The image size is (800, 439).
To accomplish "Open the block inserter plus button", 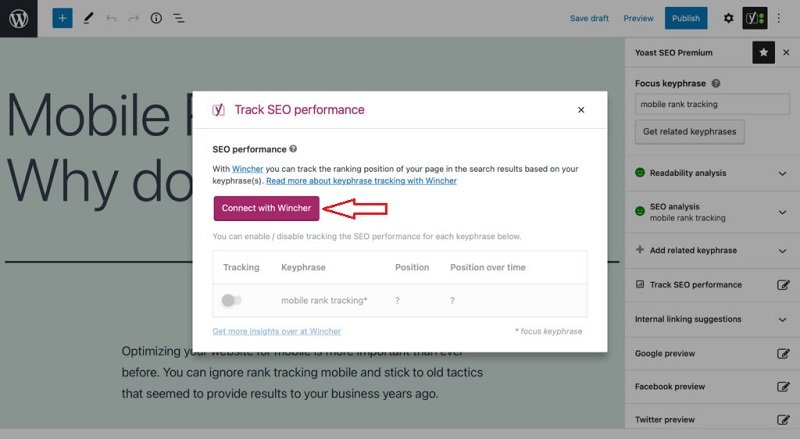I will (x=62, y=18).
